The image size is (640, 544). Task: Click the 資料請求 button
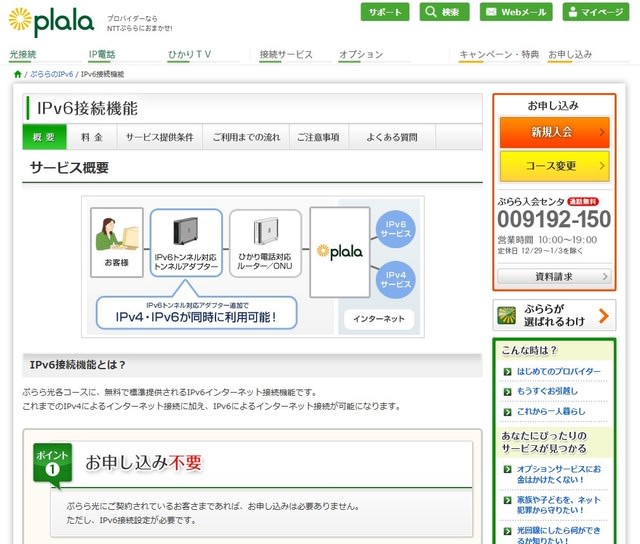[554, 277]
